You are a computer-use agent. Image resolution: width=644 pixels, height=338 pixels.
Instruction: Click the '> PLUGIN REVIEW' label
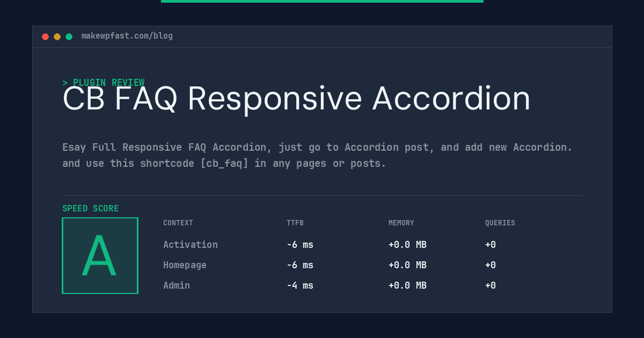point(103,83)
